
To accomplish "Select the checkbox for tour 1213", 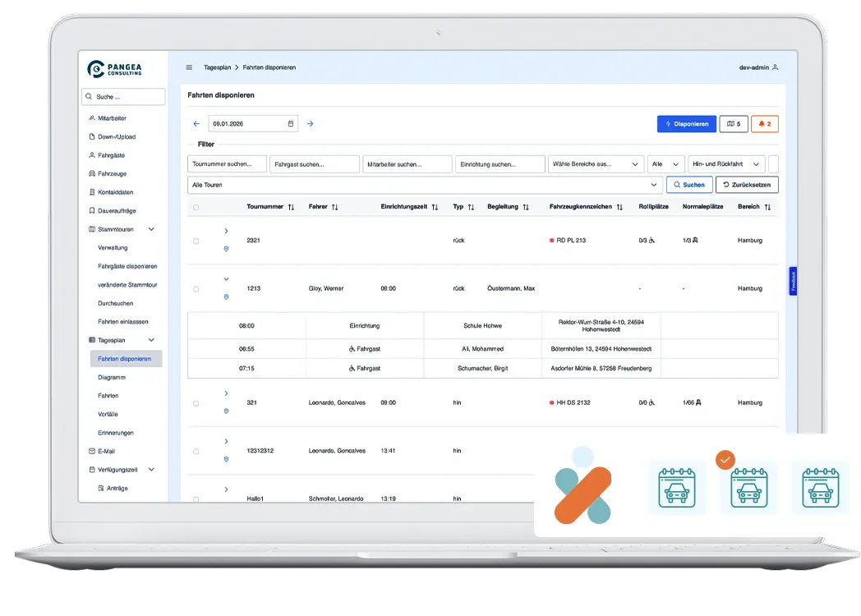I will (x=196, y=289).
